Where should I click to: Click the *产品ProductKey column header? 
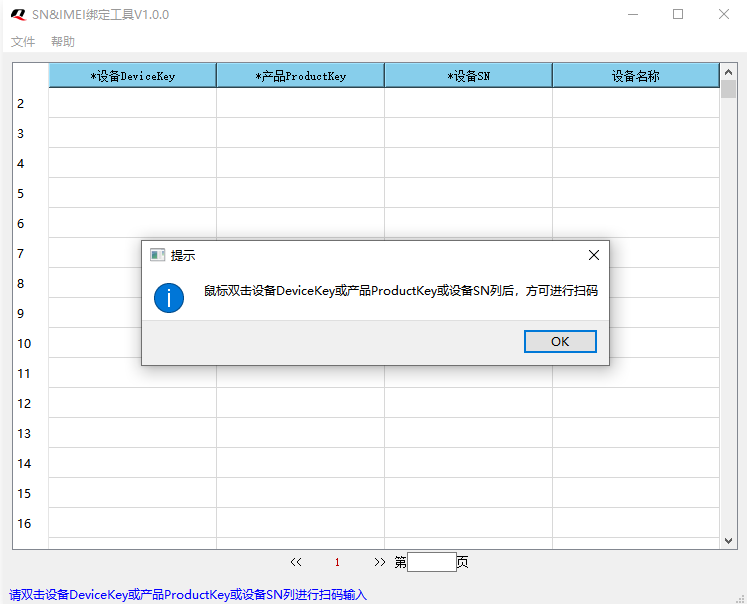301,76
